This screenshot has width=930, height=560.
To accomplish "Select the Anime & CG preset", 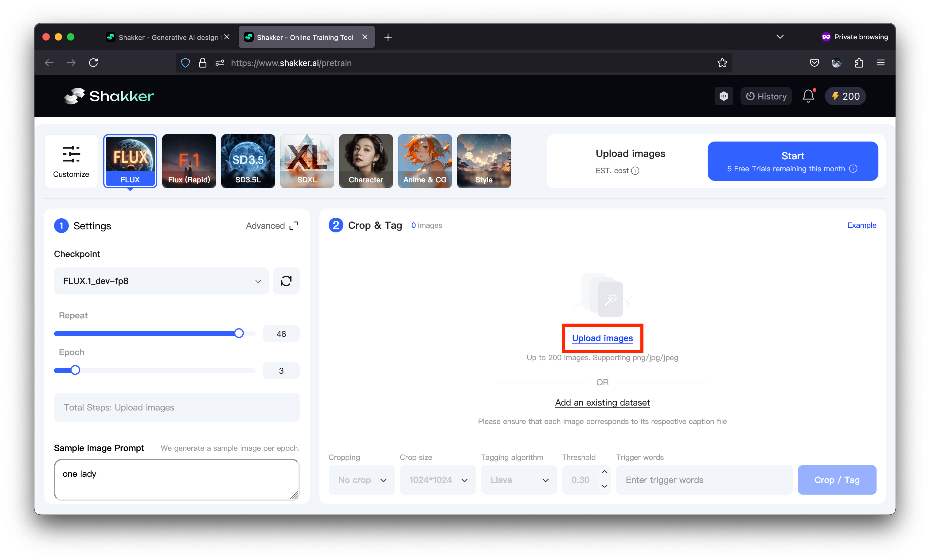I will (425, 161).
